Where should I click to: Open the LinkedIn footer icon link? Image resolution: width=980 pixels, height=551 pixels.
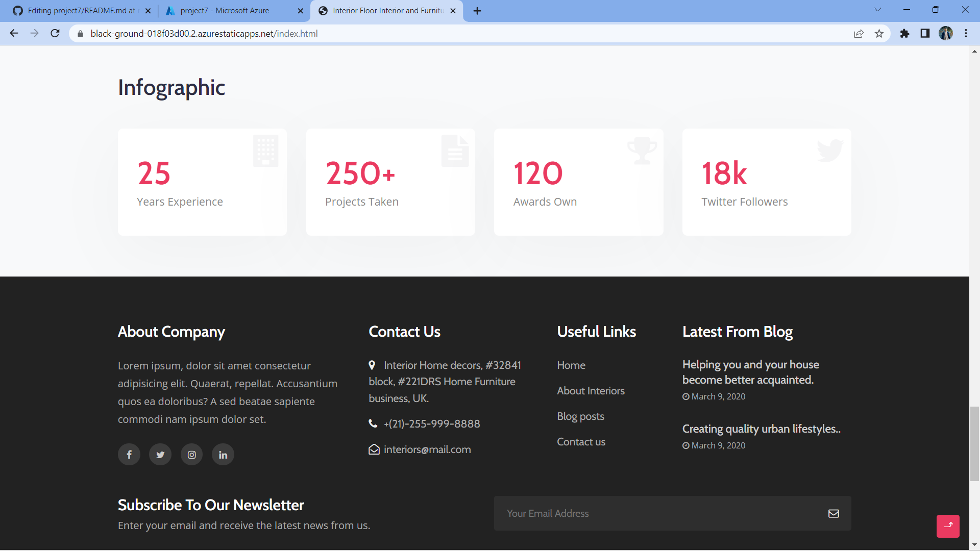223,455
